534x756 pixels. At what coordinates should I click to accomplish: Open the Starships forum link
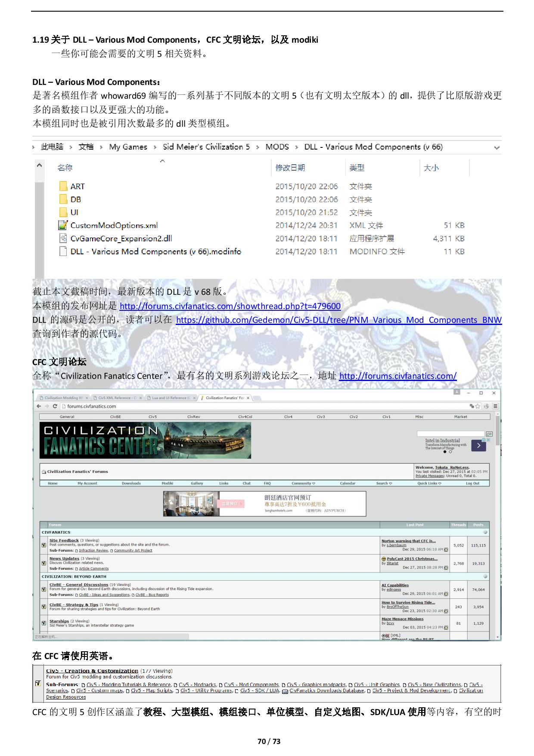tap(59, 621)
